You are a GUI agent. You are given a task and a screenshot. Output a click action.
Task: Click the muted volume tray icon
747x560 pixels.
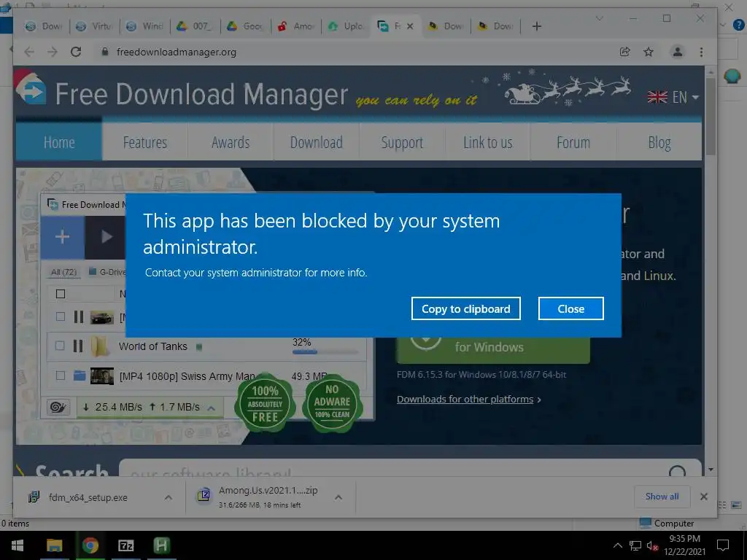652,545
